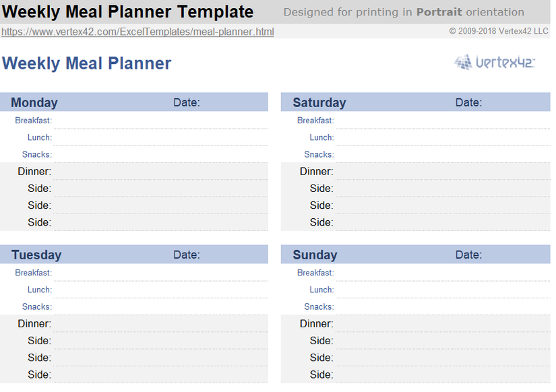The image size is (556, 392).
Task: Click Monday's Breakfast entry field
Action: (160, 121)
